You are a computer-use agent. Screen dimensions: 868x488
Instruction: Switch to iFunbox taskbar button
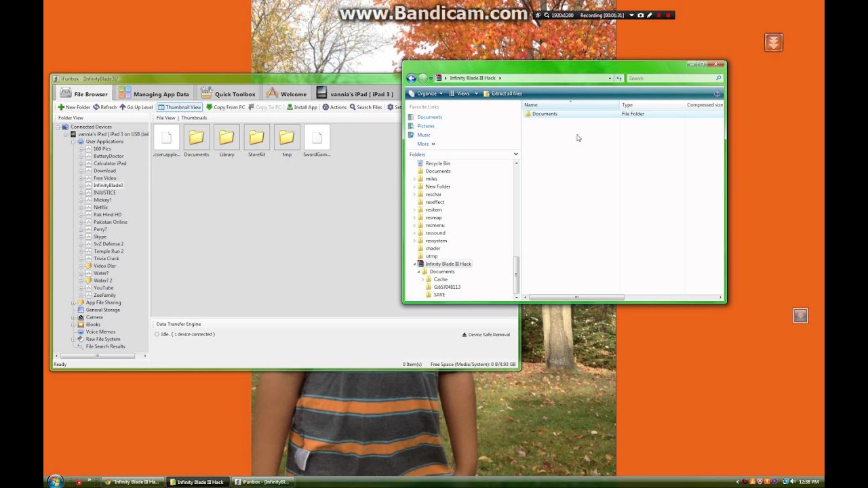[x=262, y=482]
